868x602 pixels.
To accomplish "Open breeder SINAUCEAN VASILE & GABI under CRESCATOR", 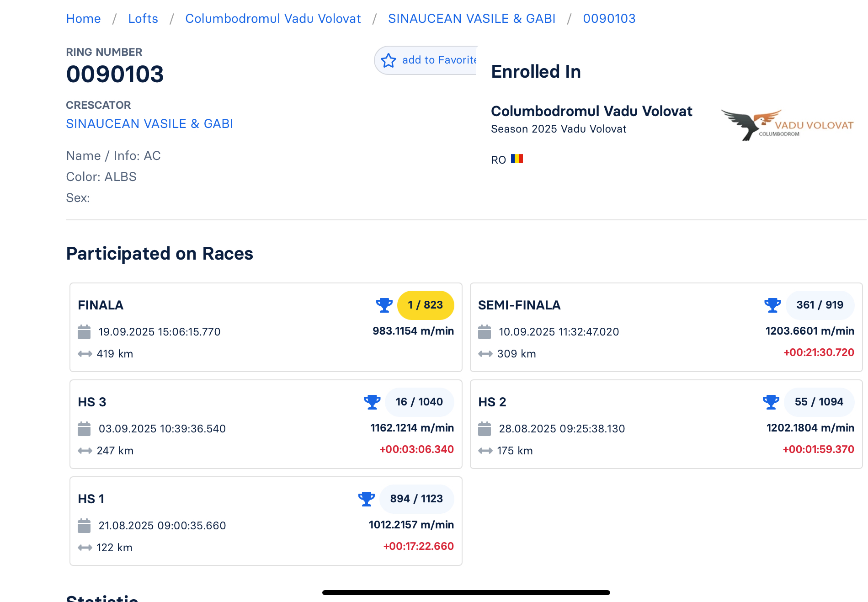I will (x=149, y=124).
